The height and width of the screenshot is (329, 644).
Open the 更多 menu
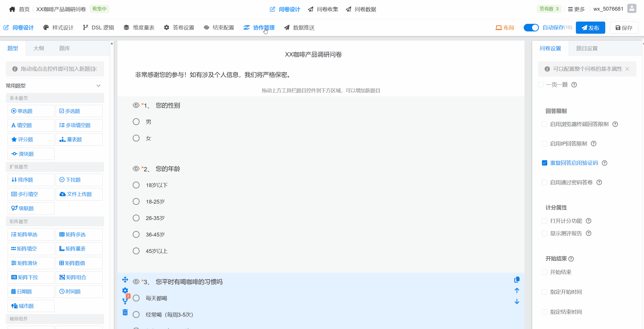click(576, 9)
